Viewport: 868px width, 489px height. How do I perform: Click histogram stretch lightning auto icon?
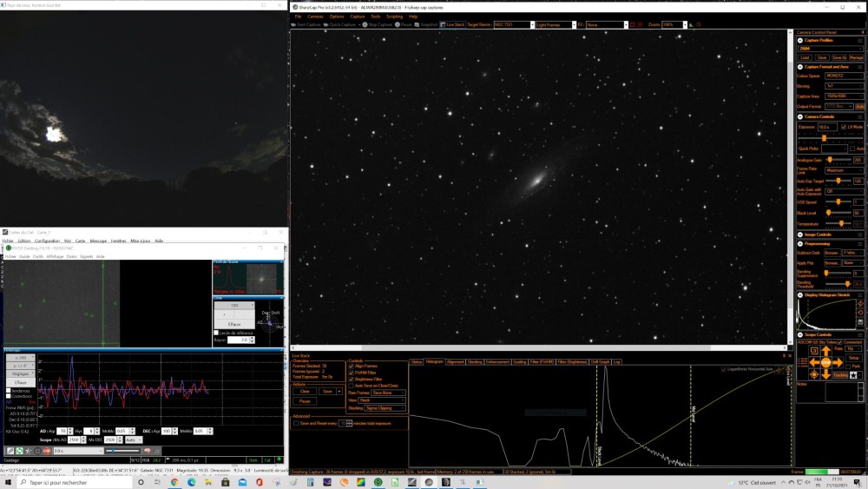click(860, 303)
